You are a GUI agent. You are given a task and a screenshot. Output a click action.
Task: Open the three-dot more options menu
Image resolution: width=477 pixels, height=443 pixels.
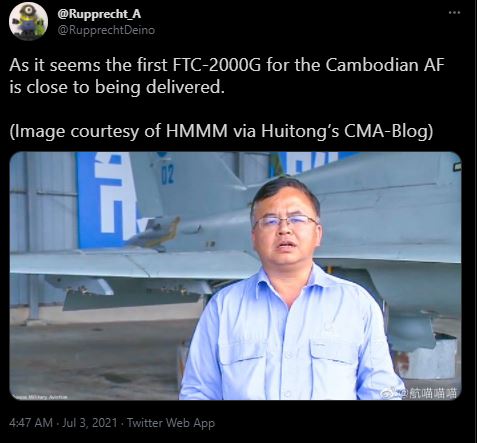pos(454,13)
